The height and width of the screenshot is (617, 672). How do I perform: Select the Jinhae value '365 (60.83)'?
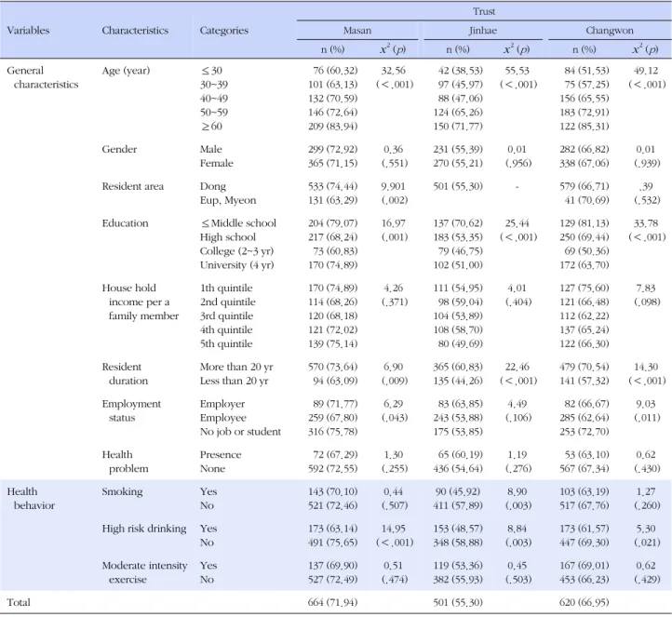click(x=458, y=367)
